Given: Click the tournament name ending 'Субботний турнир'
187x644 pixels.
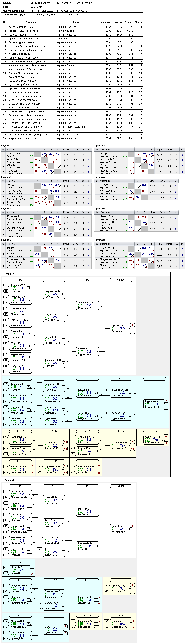Looking at the screenshot, I should (x=61, y=3).
